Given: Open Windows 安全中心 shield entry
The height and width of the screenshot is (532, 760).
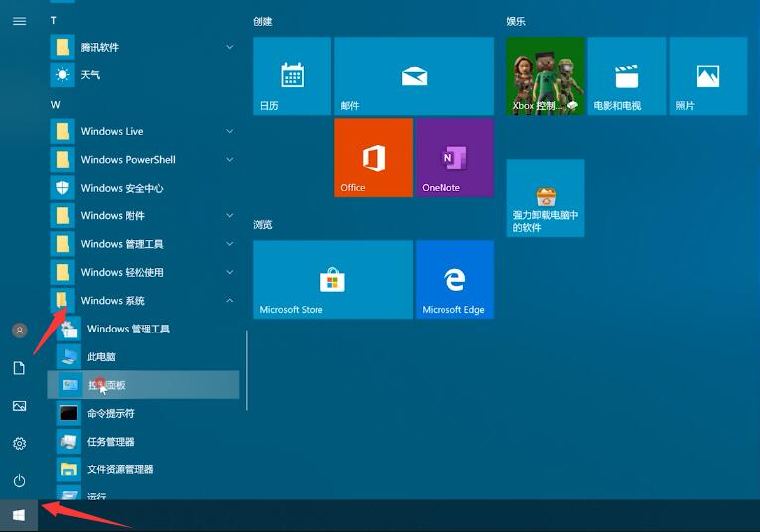Looking at the screenshot, I should pos(145,188).
